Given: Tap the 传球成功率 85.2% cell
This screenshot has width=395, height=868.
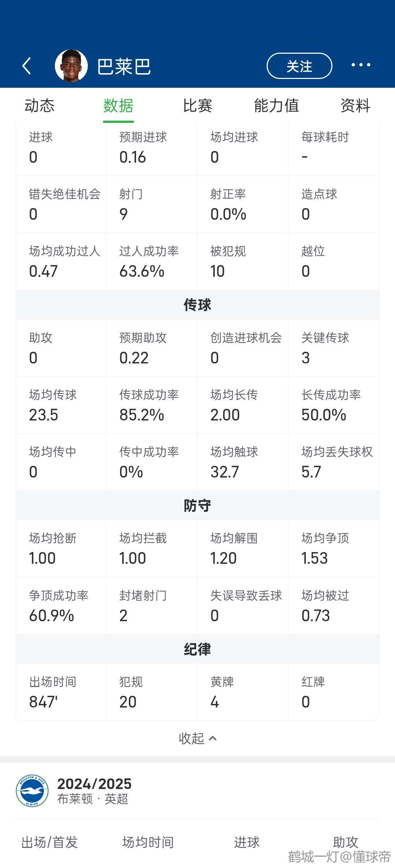Looking at the screenshot, I should click(151, 405).
